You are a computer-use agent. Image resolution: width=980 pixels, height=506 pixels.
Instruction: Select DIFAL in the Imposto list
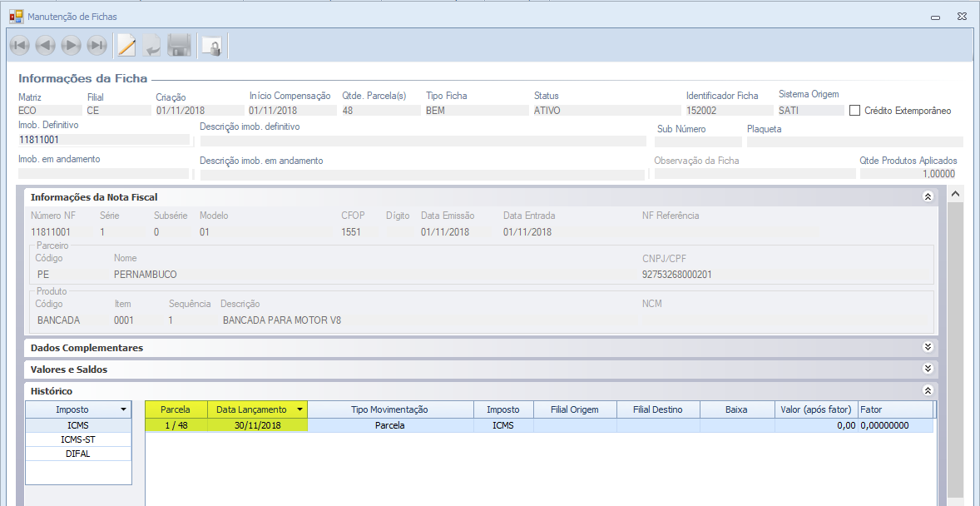coord(78,454)
